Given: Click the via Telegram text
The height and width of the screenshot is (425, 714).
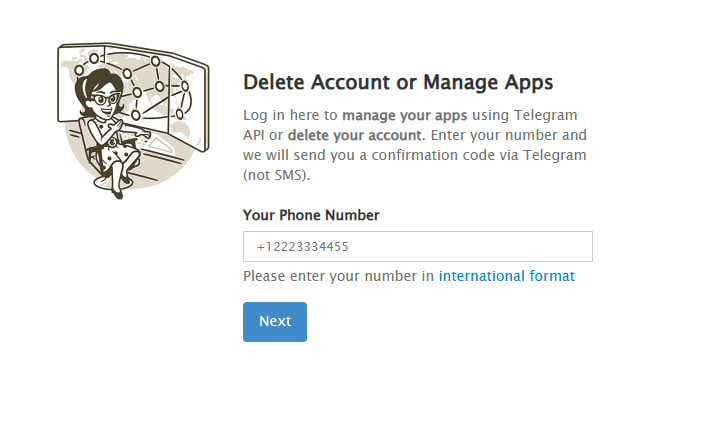Looking at the screenshot, I should point(541,155).
